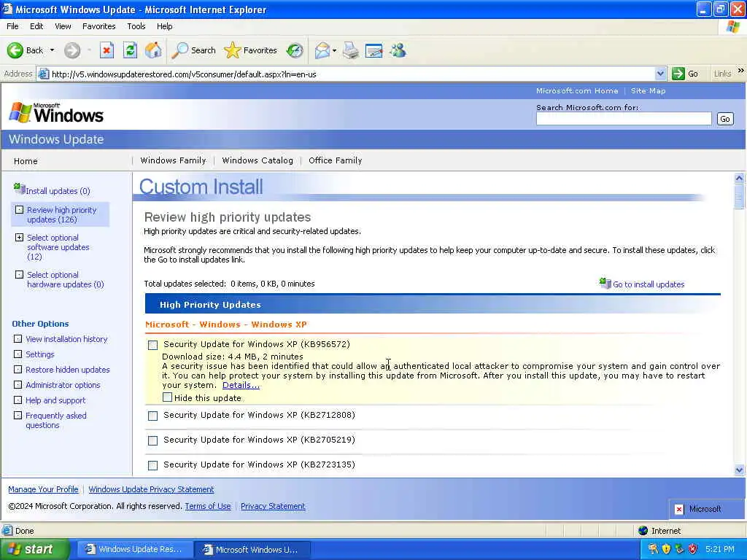The width and height of the screenshot is (747, 560).
Task: Click the Office Family link
Action: [336, 160]
